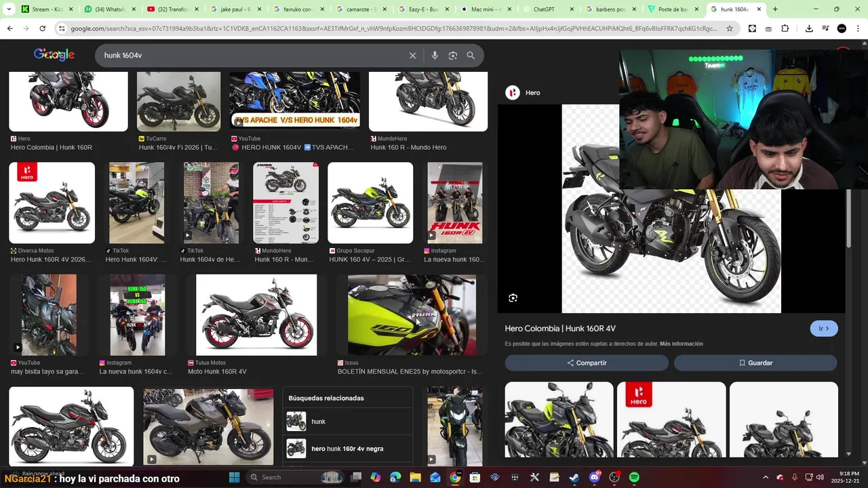
Task: Click the Guardar button
Action: [755, 363]
